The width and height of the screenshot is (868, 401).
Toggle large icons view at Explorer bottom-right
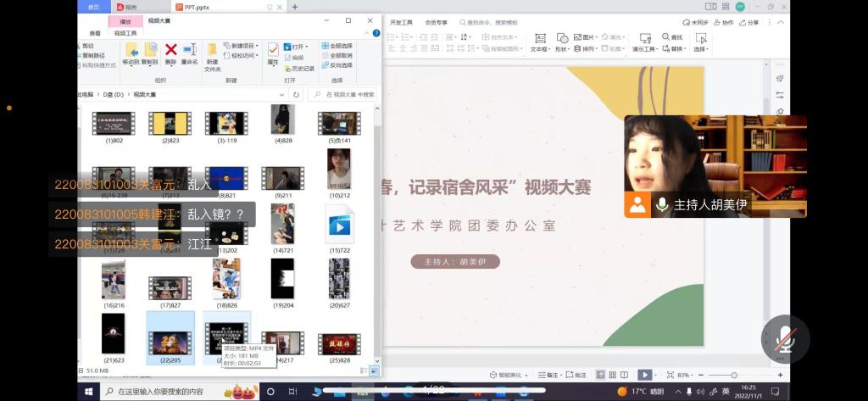(x=374, y=370)
